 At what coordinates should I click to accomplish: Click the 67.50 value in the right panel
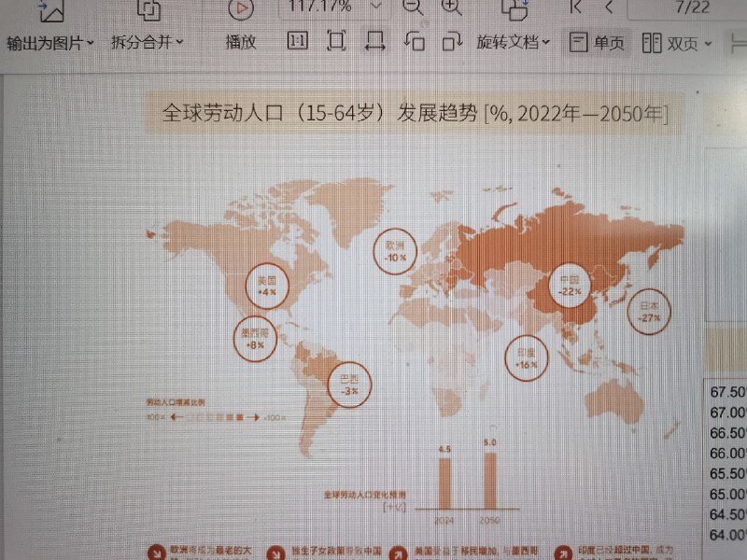tap(727, 392)
